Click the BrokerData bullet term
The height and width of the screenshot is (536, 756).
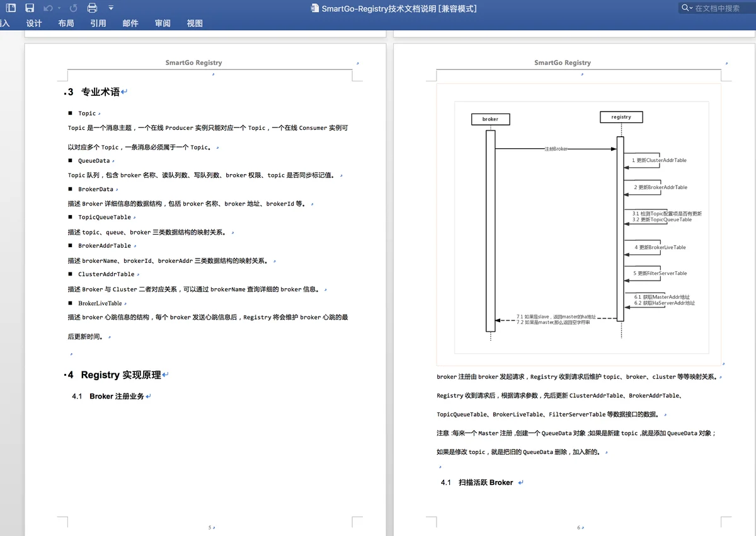pos(96,189)
